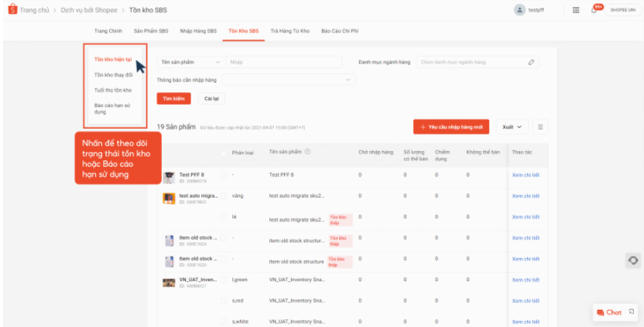Tick the checkbox for the vàng variant row

pyautogui.click(x=224, y=196)
